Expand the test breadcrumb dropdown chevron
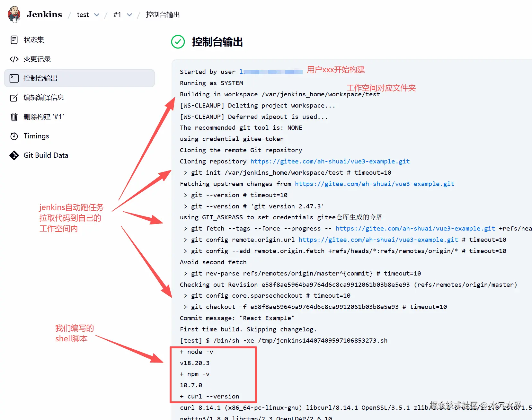 point(97,15)
